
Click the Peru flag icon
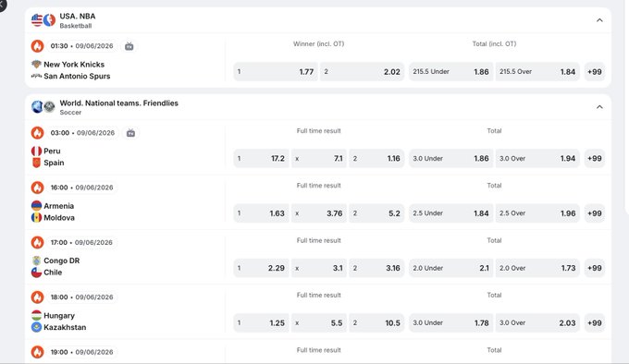(x=36, y=151)
